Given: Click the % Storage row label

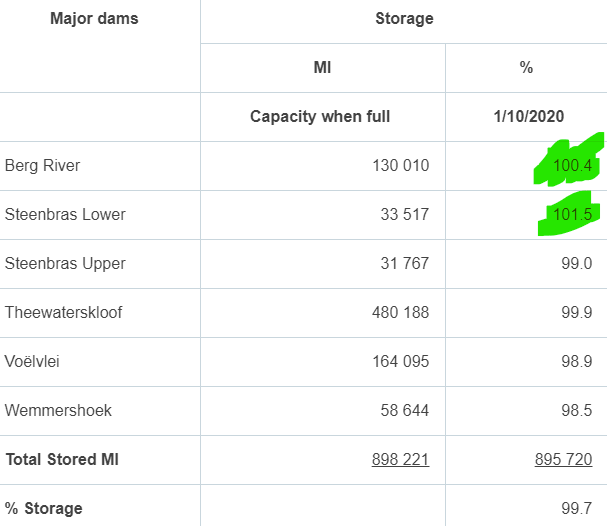Looking at the screenshot, I should pyautogui.click(x=43, y=509).
